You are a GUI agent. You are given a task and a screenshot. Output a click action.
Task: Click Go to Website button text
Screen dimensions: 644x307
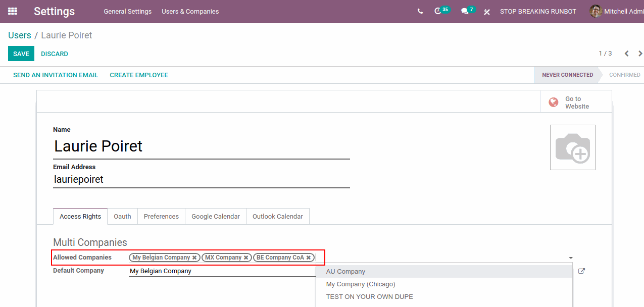577,103
